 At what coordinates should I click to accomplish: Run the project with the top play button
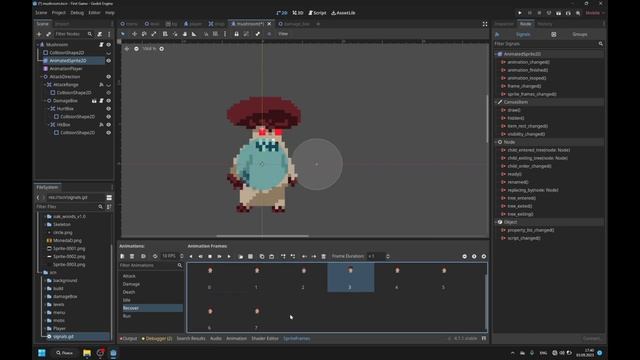coord(520,13)
